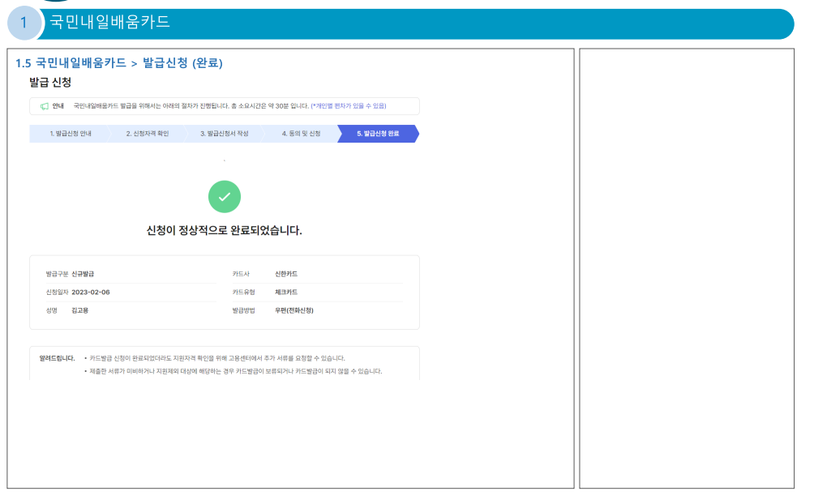The image size is (814, 504).
Task: Click the 카드유형 label
Action: [x=243, y=293]
